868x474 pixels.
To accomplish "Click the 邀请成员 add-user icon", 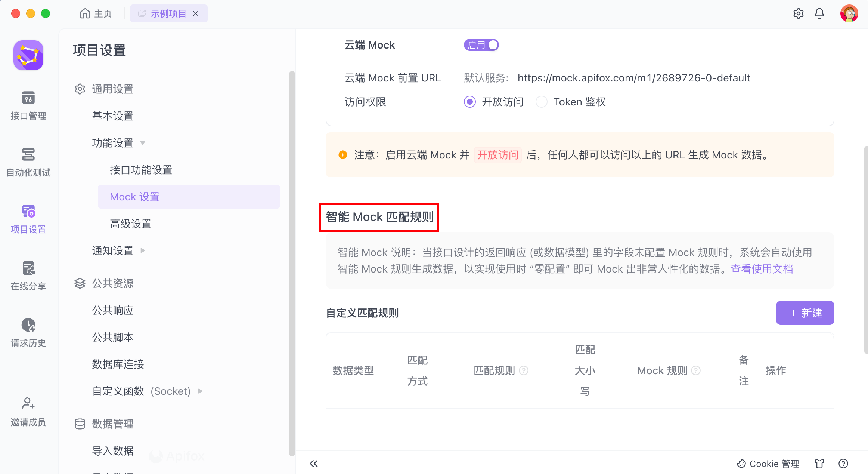I will pyautogui.click(x=28, y=404).
